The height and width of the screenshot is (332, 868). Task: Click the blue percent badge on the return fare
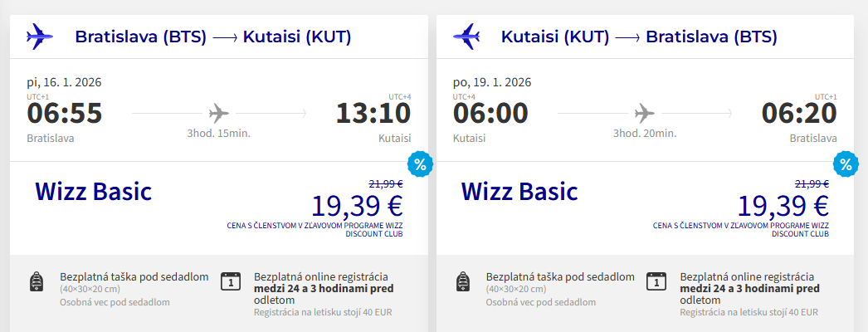coord(846,164)
